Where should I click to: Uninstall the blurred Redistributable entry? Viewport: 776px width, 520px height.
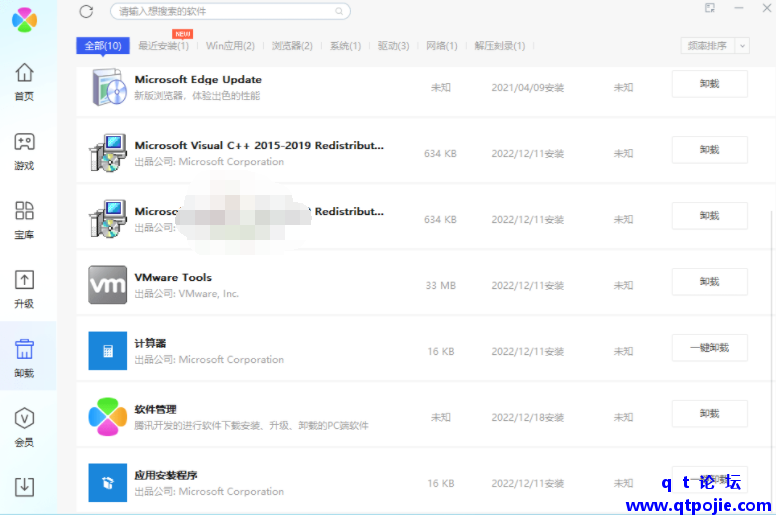(709, 216)
